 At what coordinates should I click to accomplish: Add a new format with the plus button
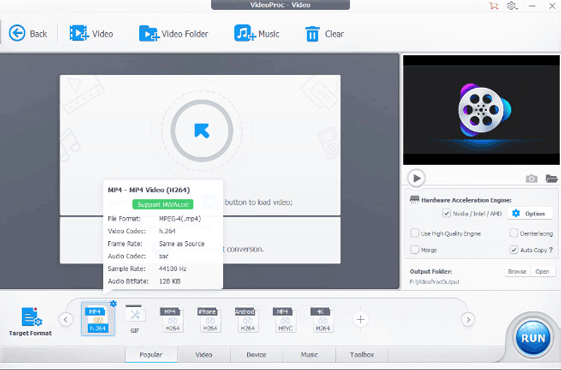click(x=360, y=319)
